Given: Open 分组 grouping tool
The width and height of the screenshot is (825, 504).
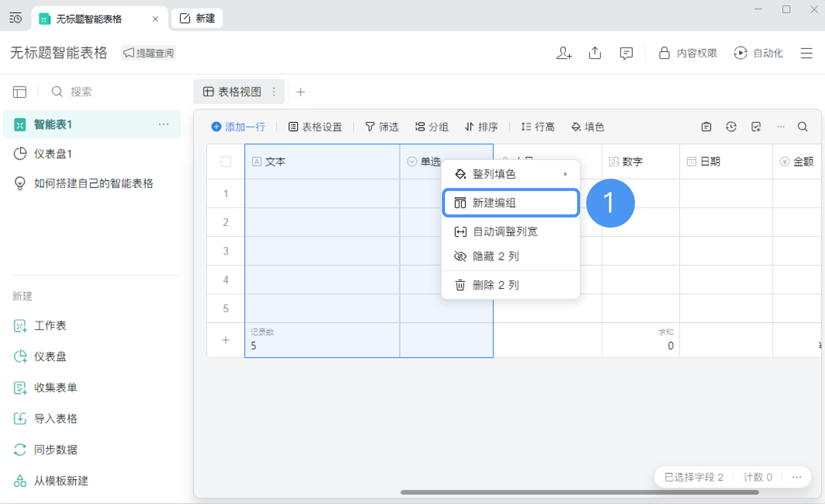Looking at the screenshot, I should (432, 127).
